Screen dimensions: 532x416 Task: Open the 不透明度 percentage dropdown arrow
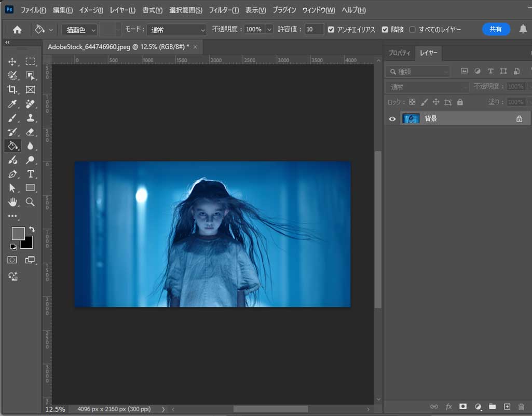coord(269,30)
